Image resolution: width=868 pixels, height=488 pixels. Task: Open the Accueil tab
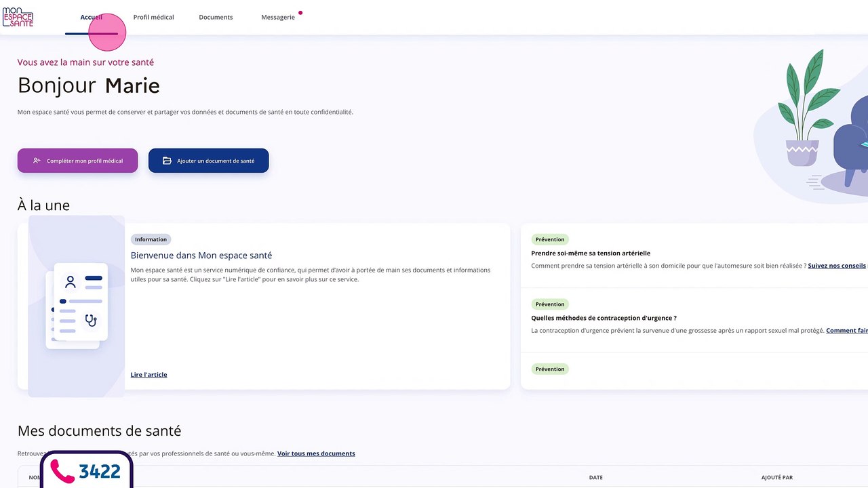(x=92, y=17)
